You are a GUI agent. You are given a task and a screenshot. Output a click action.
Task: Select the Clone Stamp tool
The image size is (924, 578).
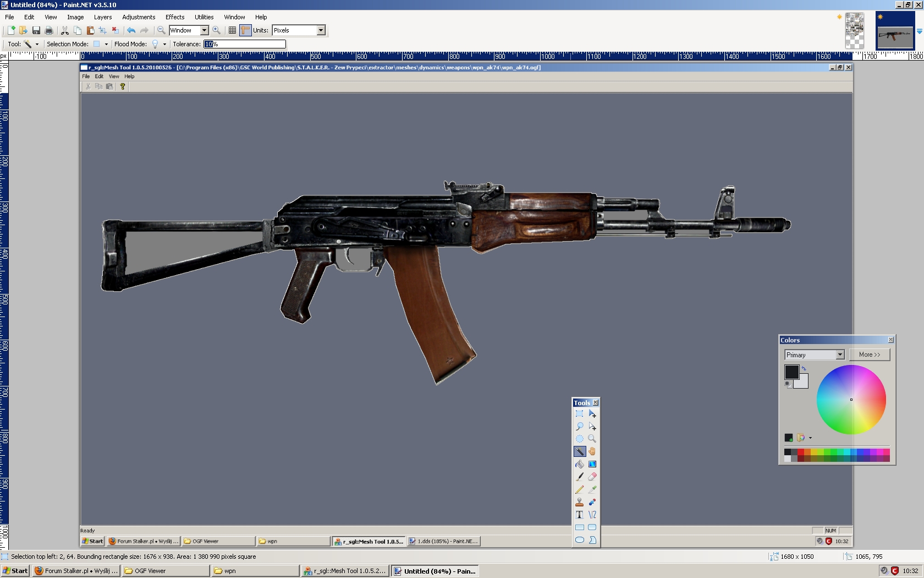point(580,502)
